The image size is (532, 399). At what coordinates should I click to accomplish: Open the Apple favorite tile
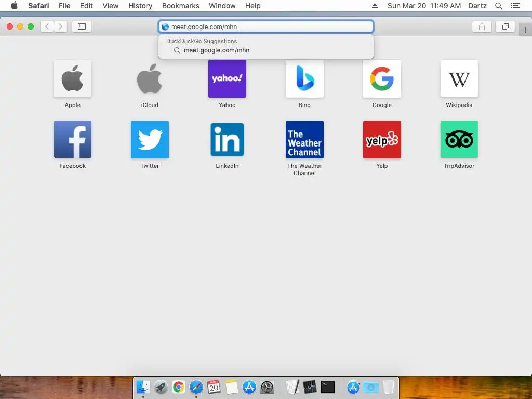(x=73, y=79)
